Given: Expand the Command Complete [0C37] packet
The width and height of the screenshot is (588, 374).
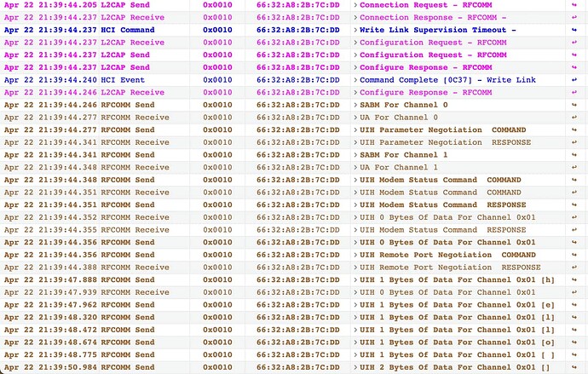Looking at the screenshot, I should click(x=355, y=80).
